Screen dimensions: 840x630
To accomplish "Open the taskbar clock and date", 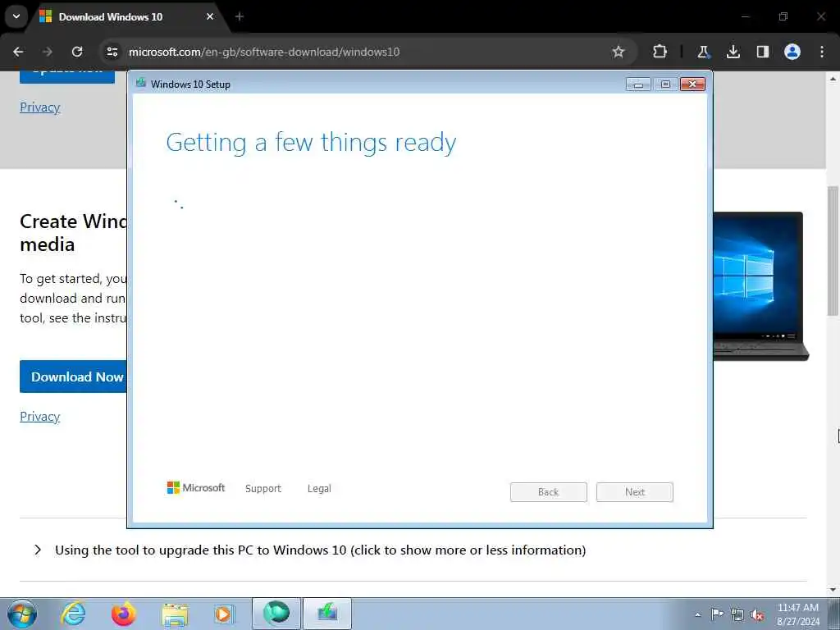I will tap(798, 614).
